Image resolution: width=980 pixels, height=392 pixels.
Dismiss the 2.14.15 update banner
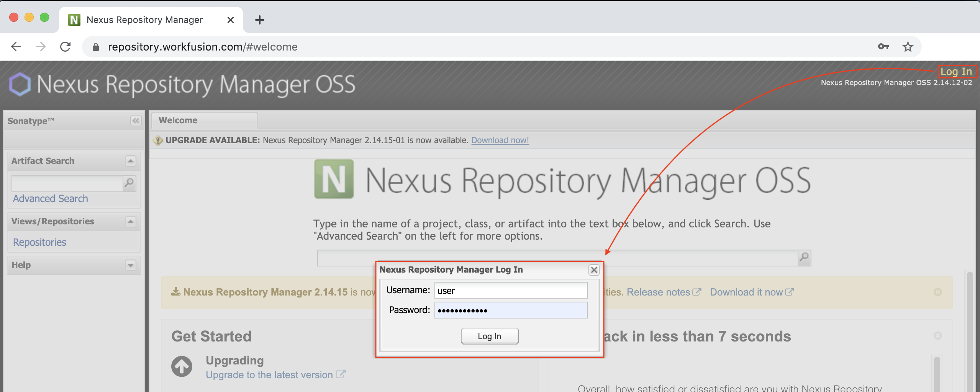(937, 292)
